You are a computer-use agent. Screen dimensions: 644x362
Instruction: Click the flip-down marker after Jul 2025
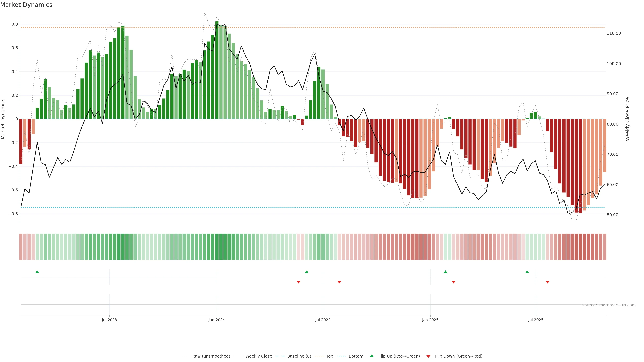point(548,282)
